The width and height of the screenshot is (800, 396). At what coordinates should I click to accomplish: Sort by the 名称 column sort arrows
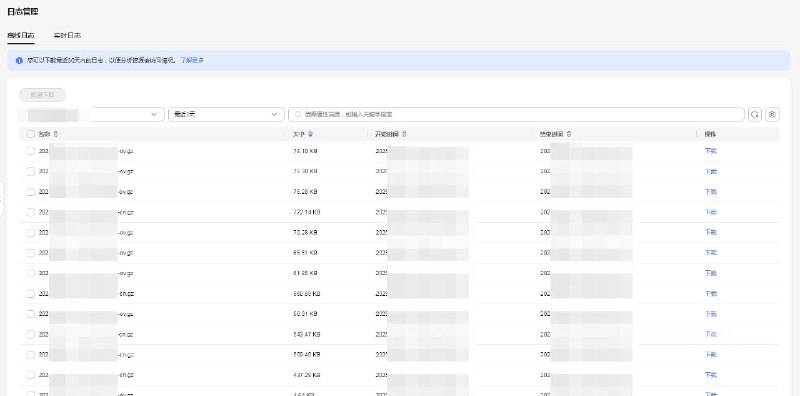(56, 134)
